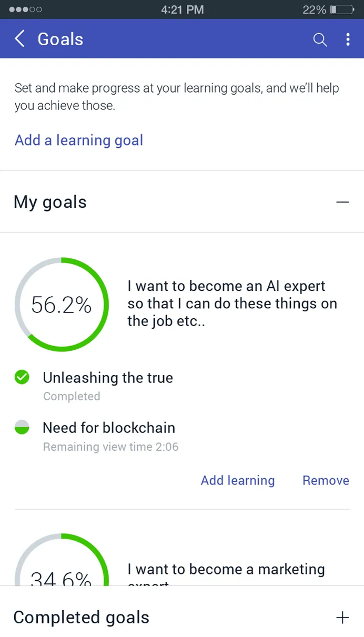Remove the AI expert goal
The height and width of the screenshot is (637, 364).
(326, 480)
